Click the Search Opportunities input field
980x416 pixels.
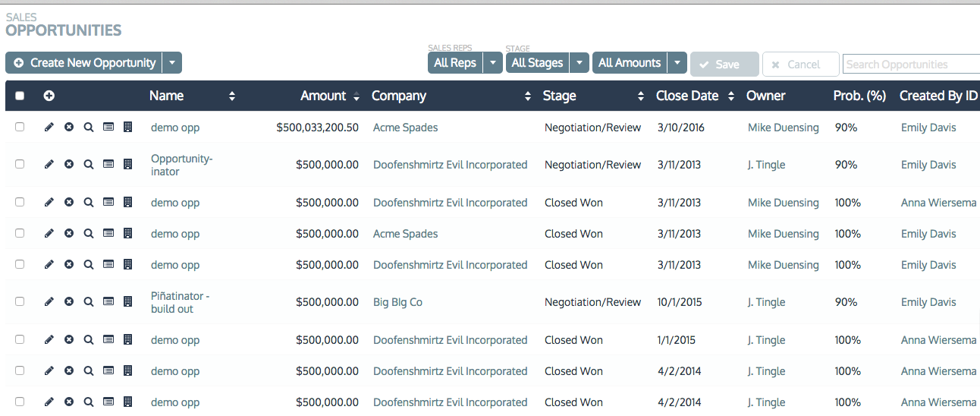(x=910, y=65)
